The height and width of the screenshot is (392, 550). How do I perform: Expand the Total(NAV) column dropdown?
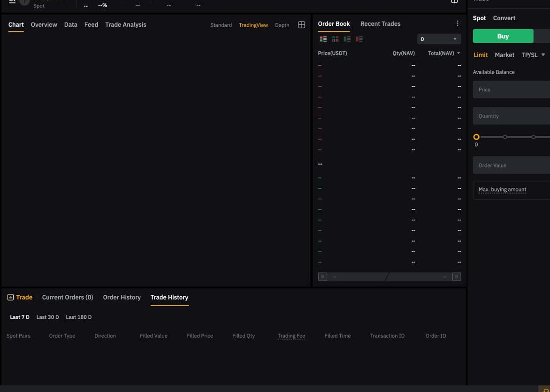458,53
